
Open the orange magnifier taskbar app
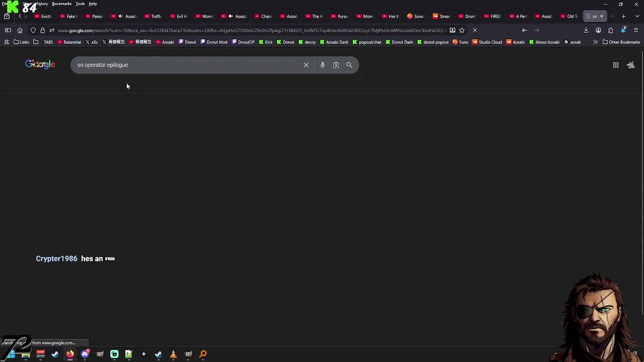point(203,354)
